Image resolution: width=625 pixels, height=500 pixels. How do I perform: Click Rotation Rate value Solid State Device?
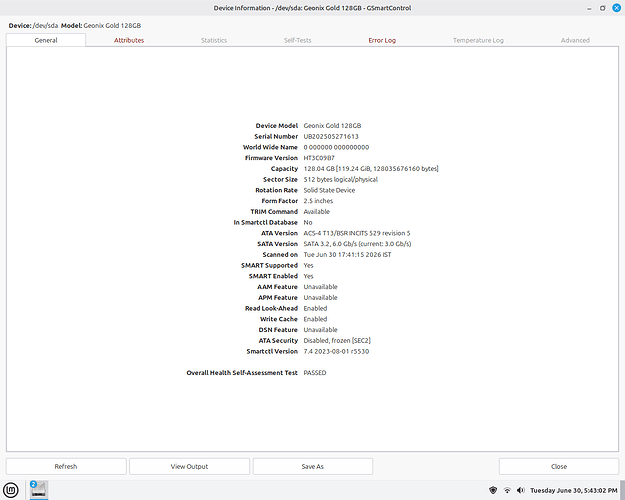coord(329,190)
